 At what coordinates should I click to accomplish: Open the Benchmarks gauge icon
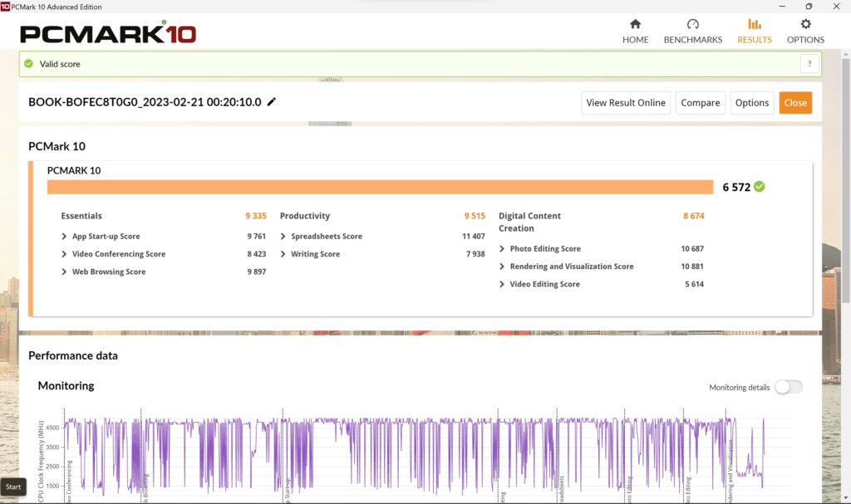click(x=693, y=25)
